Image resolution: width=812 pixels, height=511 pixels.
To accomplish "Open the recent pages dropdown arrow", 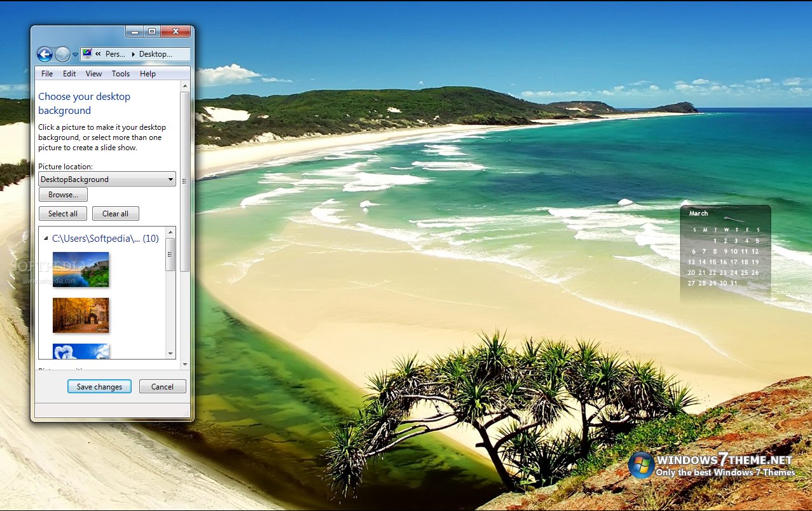I will click(x=75, y=55).
